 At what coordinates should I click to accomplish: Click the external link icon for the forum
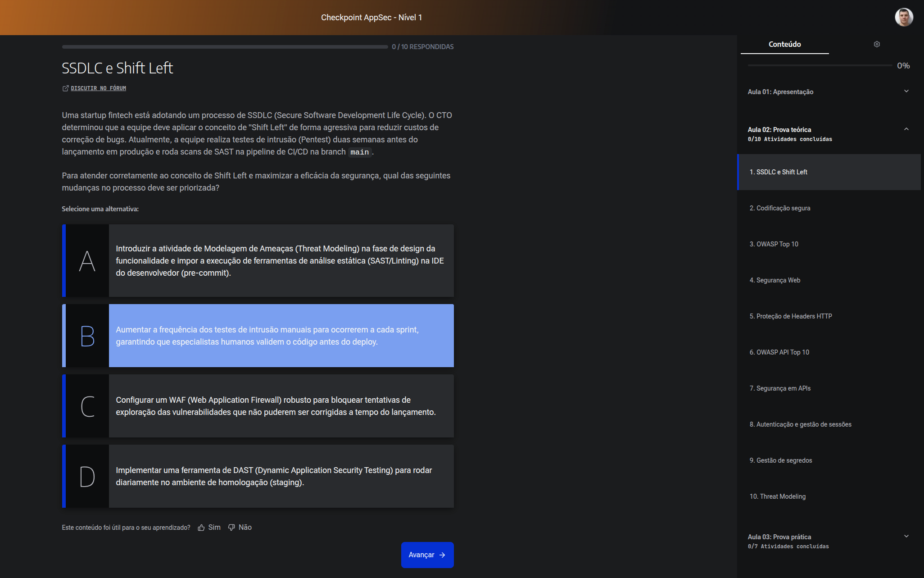[65, 88]
